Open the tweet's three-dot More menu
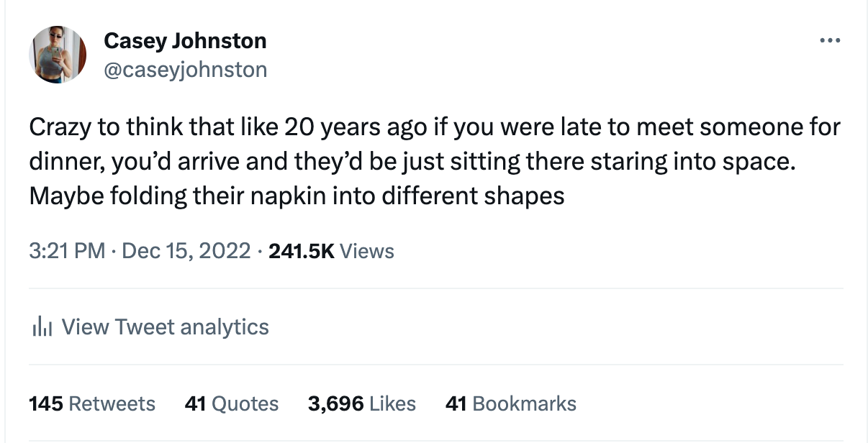 pos(830,41)
